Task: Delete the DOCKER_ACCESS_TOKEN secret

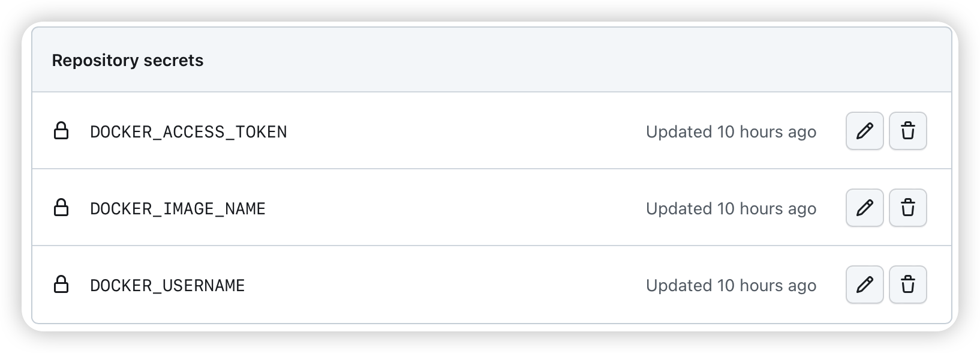Action: coord(907,131)
